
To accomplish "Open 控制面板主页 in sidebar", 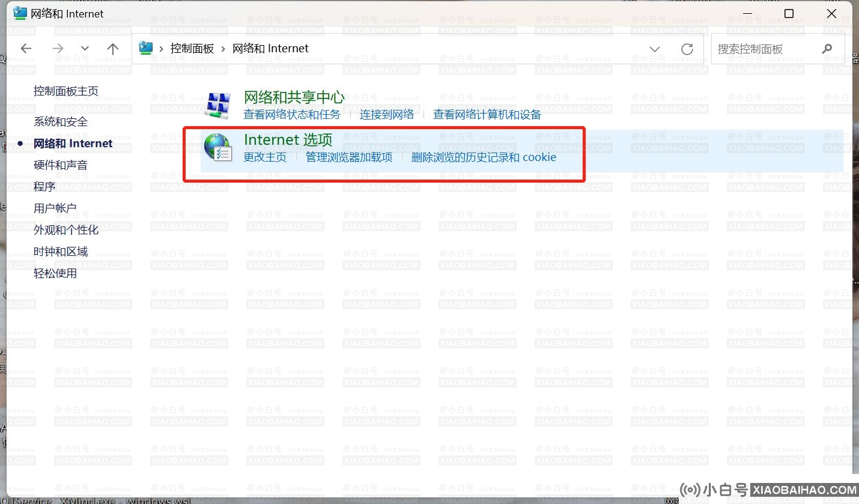I will [66, 91].
